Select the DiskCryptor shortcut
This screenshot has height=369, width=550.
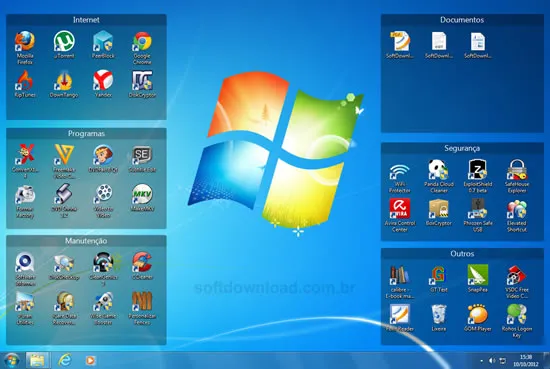(x=142, y=80)
